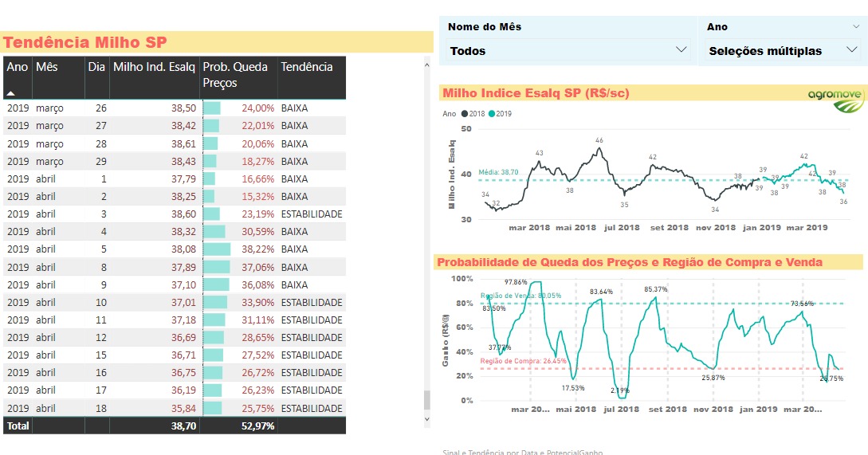Click the Região de Venda: 80,05% label

(x=520, y=296)
